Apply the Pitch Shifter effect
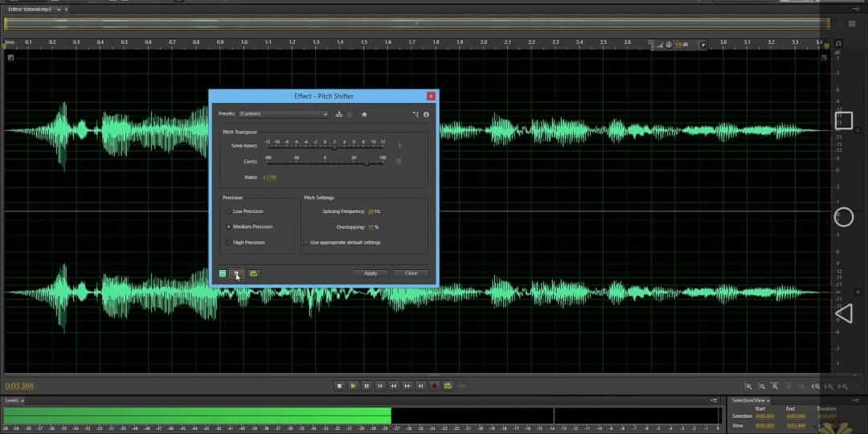Image resolution: width=868 pixels, height=434 pixels. point(371,273)
